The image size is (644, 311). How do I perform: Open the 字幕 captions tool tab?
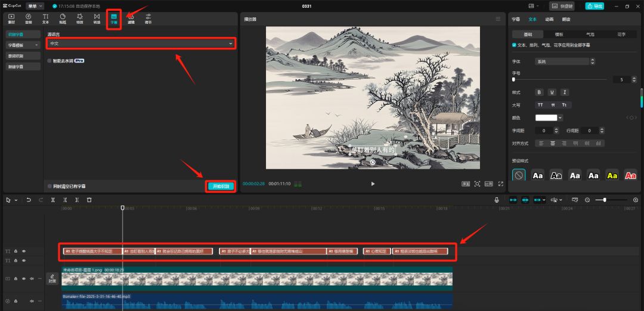[114, 18]
